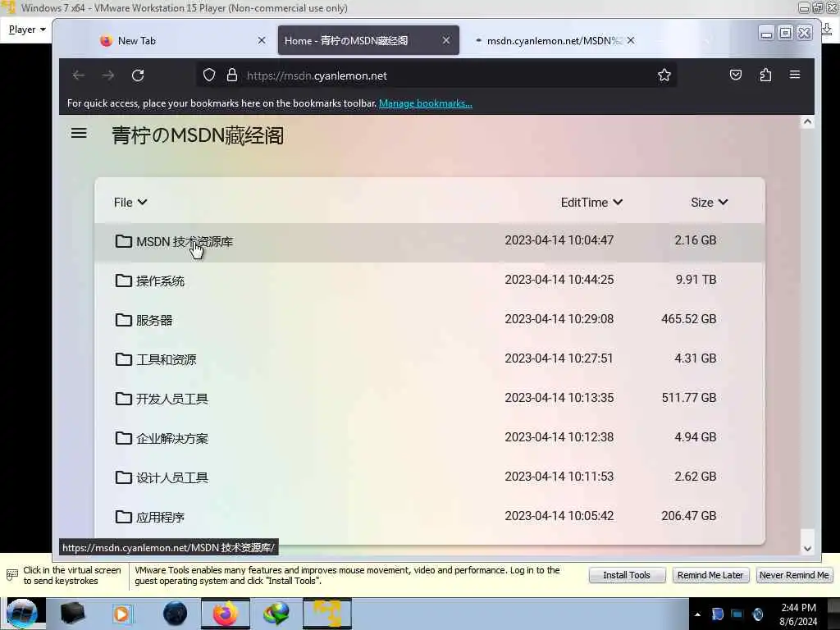The width and height of the screenshot is (840, 630).
Task: Click the padlock site security icon
Action: coord(231,75)
